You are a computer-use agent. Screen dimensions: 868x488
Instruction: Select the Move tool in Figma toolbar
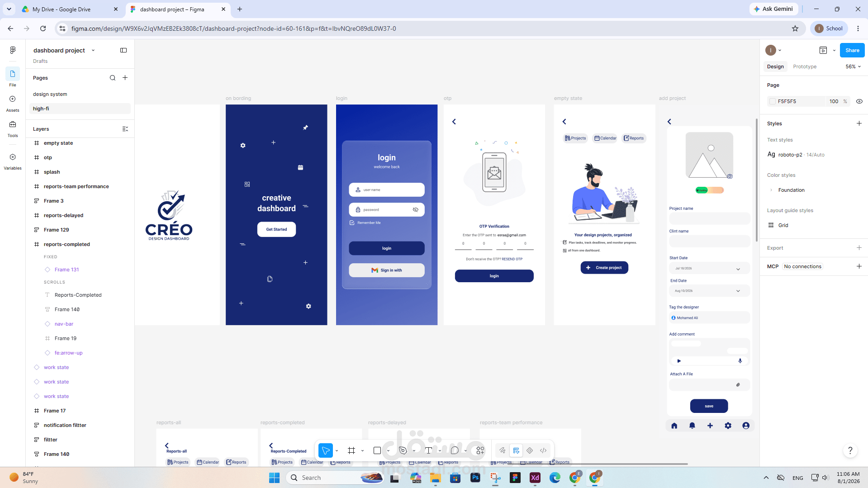326,450
